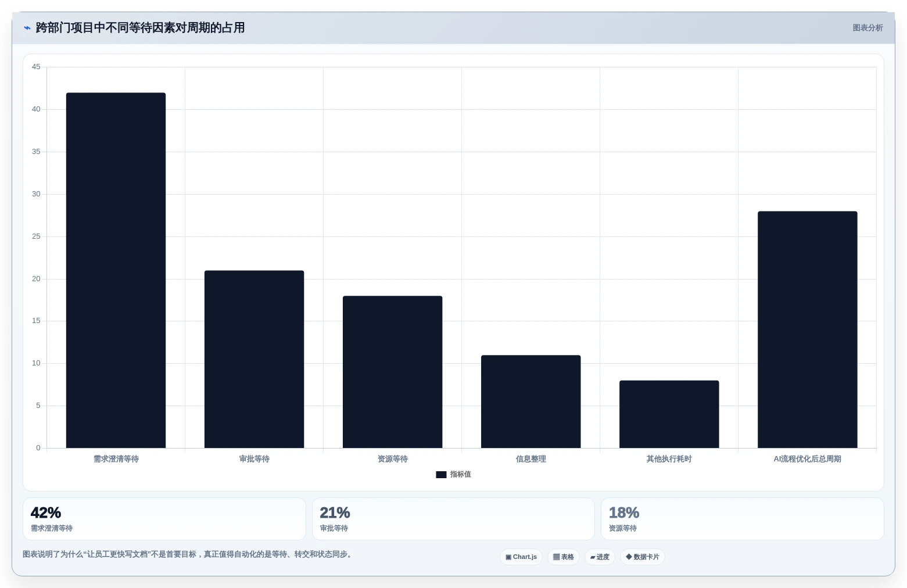
Task: Click the y-axis value 20
Action: click(36, 279)
